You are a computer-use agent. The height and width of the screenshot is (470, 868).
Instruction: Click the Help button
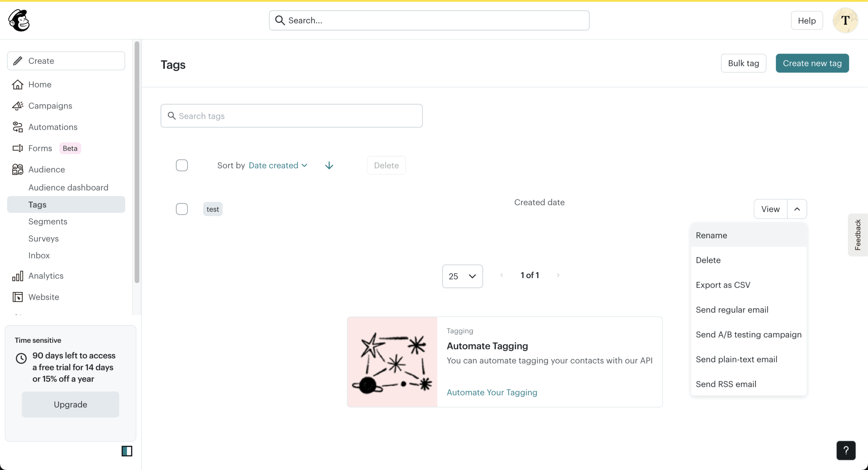tap(807, 20)
